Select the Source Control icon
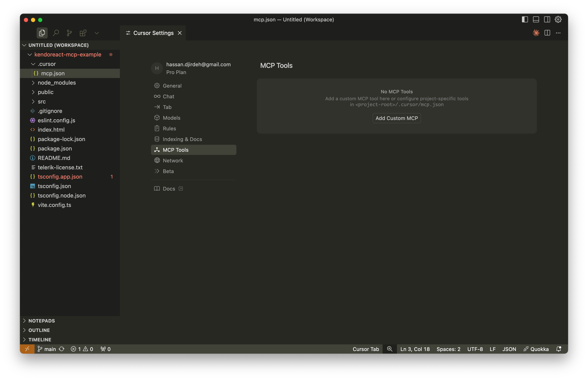The height and width of the screenshot is (380, 588). point(69,33)
